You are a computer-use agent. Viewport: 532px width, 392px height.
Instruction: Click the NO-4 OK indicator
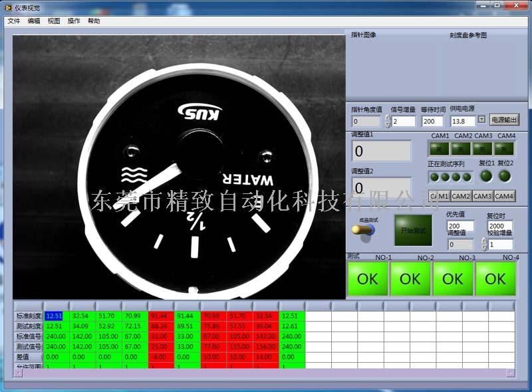tap(495, 279)
